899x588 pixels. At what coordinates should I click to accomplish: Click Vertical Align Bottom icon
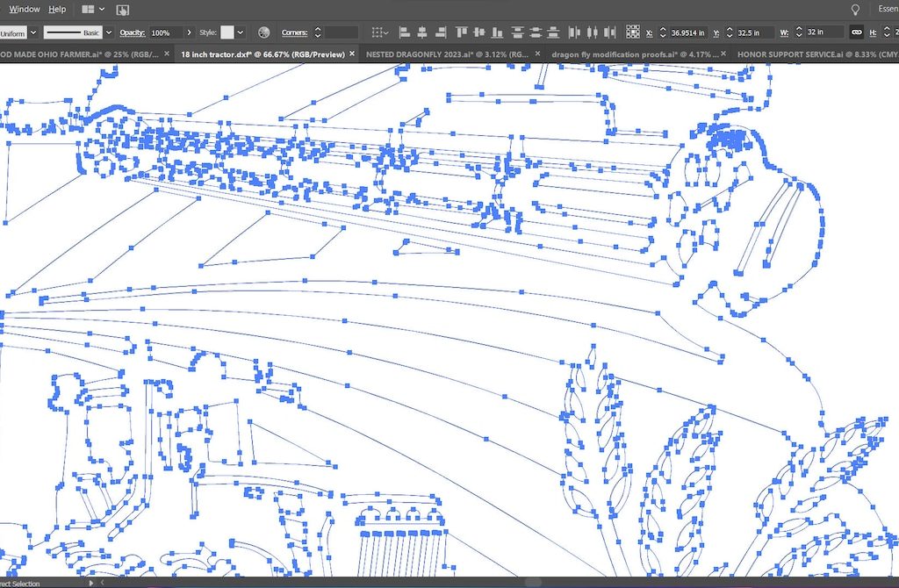[x=496, y=32]
